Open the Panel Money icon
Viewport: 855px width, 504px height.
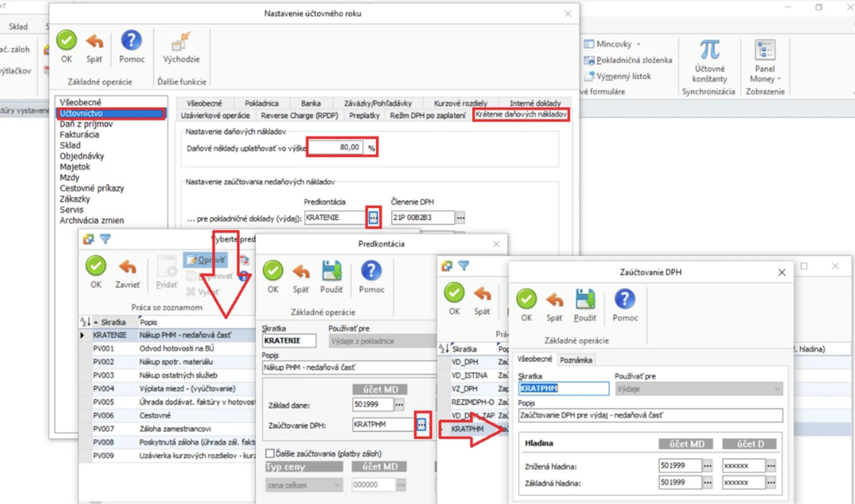[x=765, y=50]
